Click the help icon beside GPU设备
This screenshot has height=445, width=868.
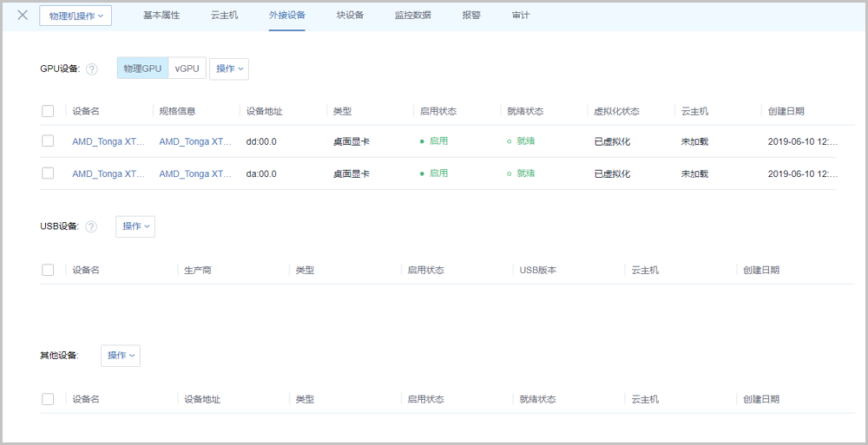coord(92,69)
